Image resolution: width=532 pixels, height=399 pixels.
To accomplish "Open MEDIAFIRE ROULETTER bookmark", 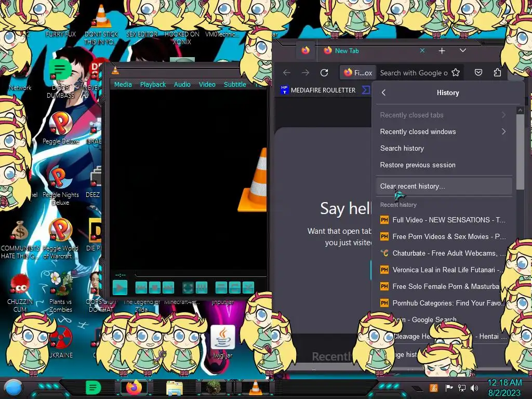I will 318,90.
